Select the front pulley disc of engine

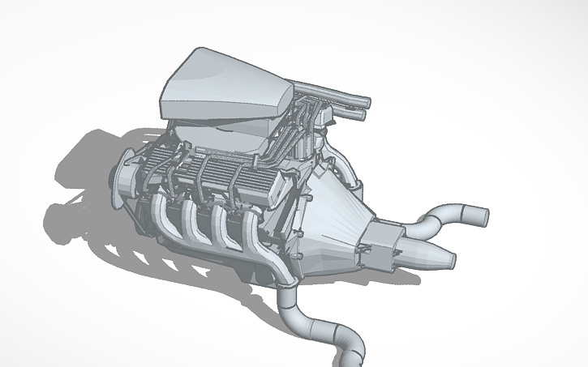point(123,179)
